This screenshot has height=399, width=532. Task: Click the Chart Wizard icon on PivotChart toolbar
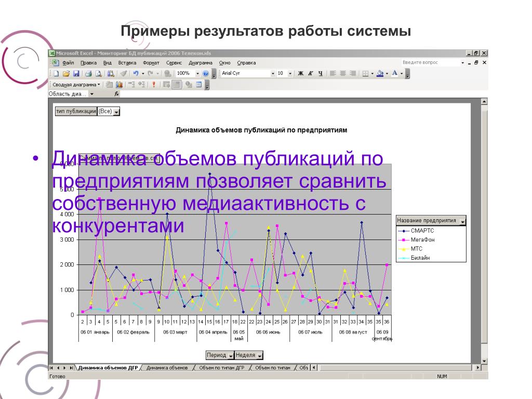point(119,85)
